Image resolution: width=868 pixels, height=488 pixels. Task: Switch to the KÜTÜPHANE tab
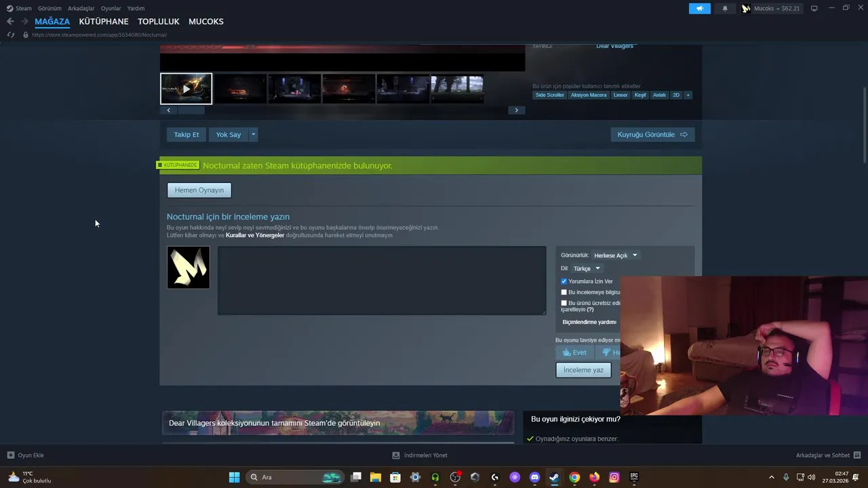pyautogui.click(x=104, y=22)
